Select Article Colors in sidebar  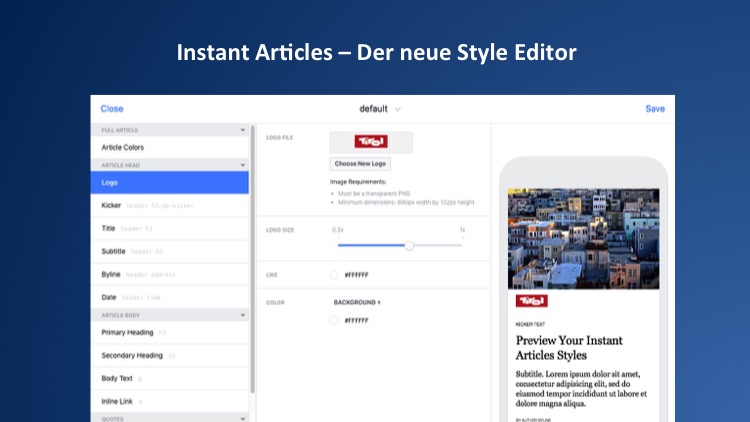123,147
